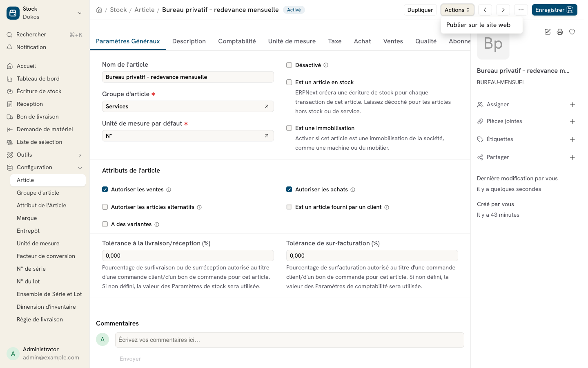Open Écriture de stock in sidebar
The image size is (588, 368).
45,91
